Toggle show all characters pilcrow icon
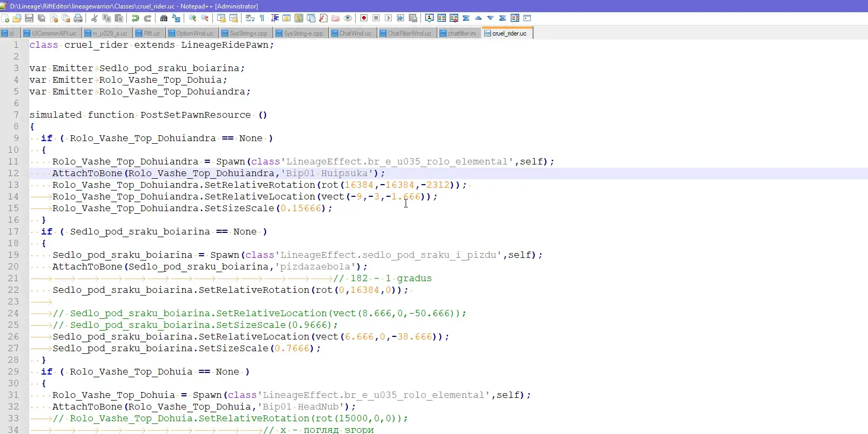This screenshot has width=868, height=434. [x=262, y=18]
